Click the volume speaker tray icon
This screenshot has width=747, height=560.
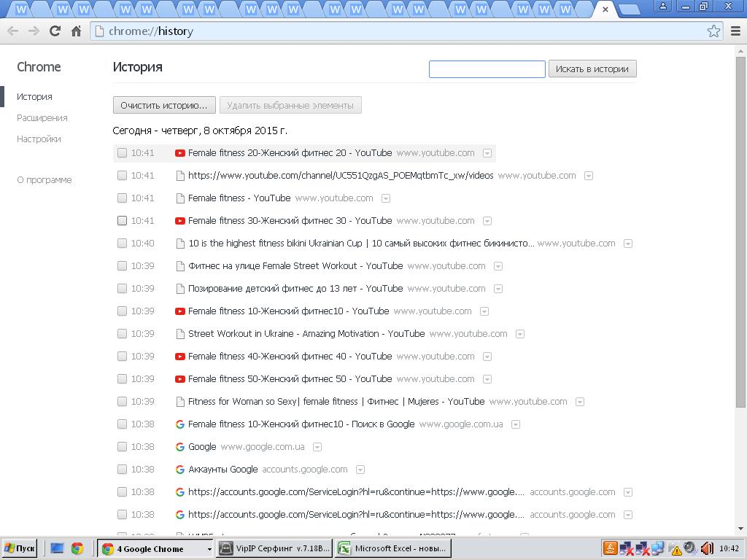(707, 548)
